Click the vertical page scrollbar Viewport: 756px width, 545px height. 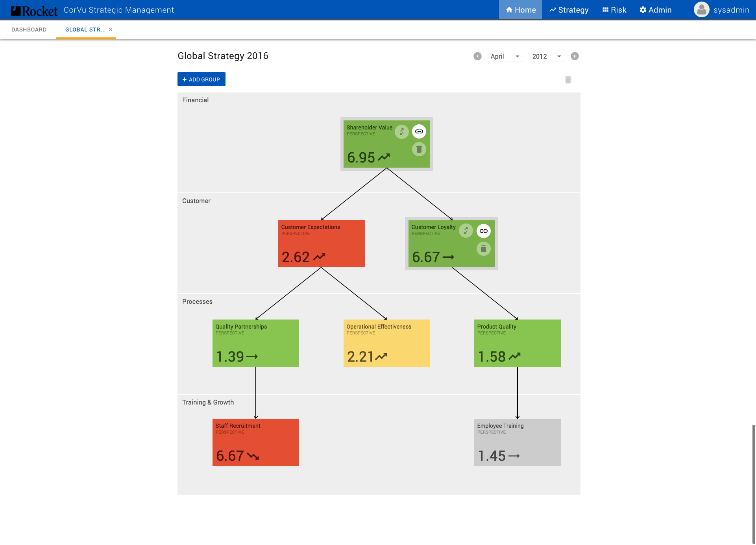(753, 484)
